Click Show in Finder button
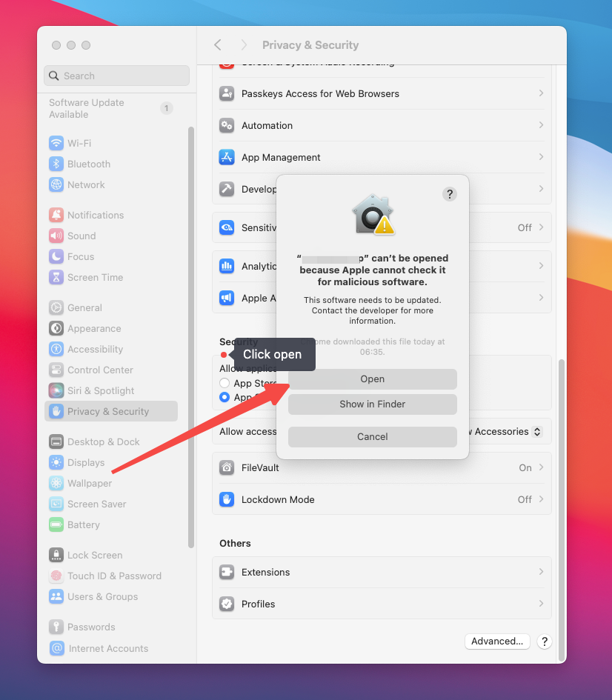 coord(372,404)
